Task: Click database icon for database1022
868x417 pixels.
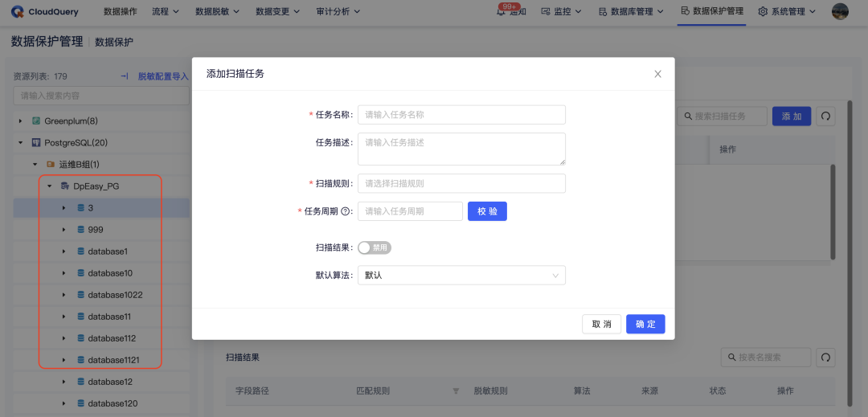Action: click(81, 295)
